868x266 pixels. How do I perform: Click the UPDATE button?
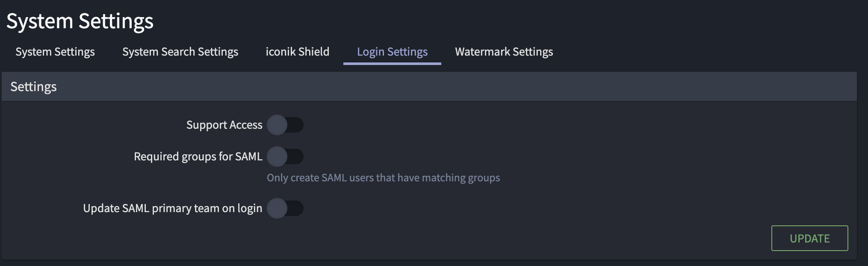[809, 238]
